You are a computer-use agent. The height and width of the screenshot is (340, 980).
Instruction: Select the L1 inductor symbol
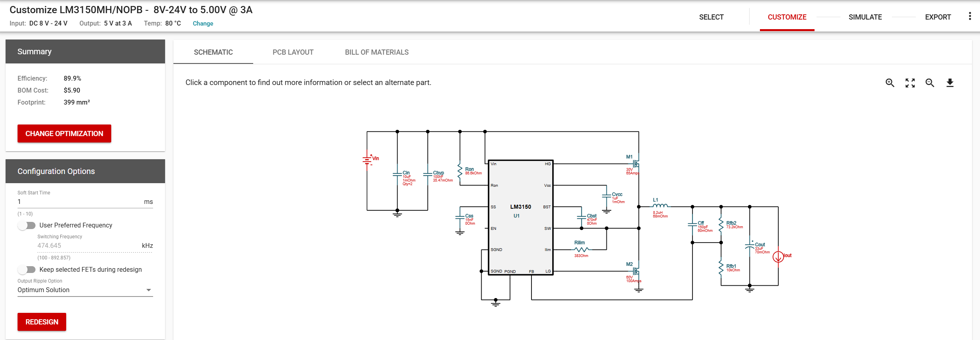660,206
